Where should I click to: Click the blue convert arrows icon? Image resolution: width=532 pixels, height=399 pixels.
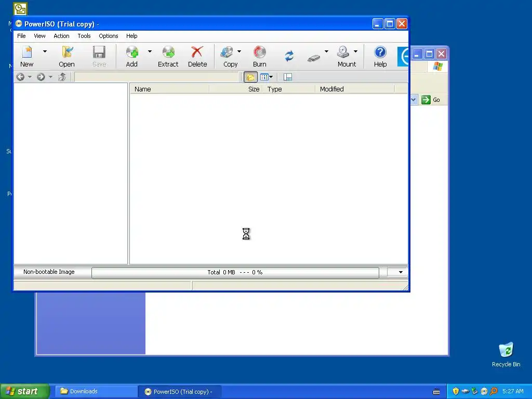[289, 56]
